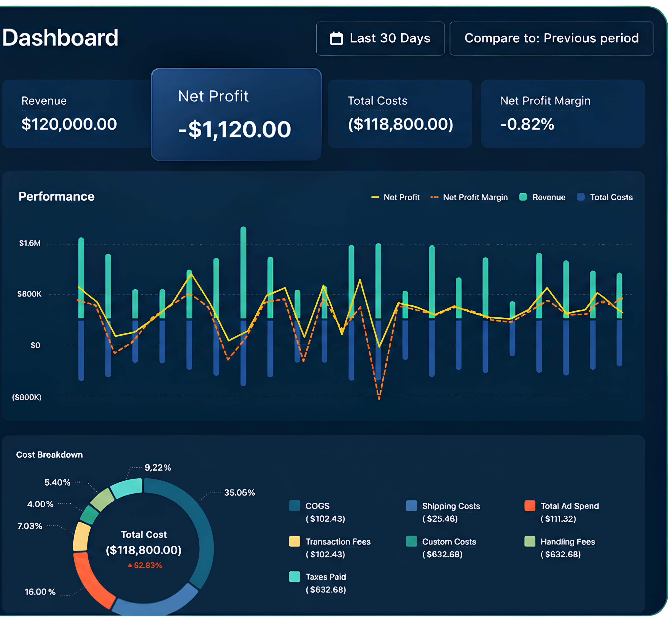Click the Shipping Costs legend label
This screenshot has height=622, width=672.
point(451,506)
